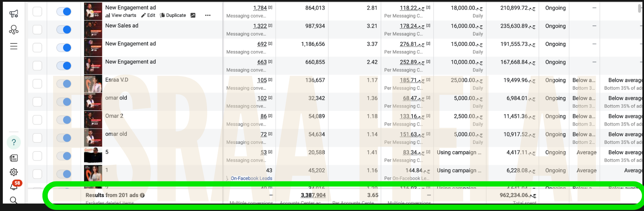Viewport: 644px width, 211px height.
Task: Turn off the New Sales ad toggle
Action: click(64, 30)
